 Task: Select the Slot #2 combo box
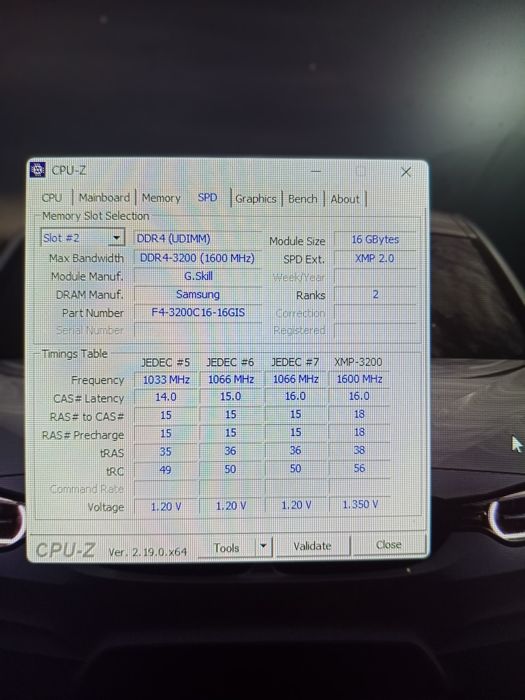[82, 238]
